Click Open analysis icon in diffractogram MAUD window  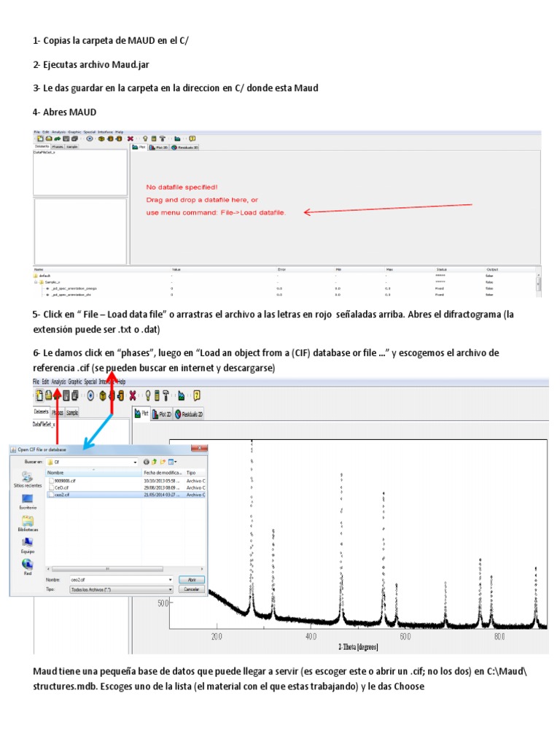[x=48, y=395]
